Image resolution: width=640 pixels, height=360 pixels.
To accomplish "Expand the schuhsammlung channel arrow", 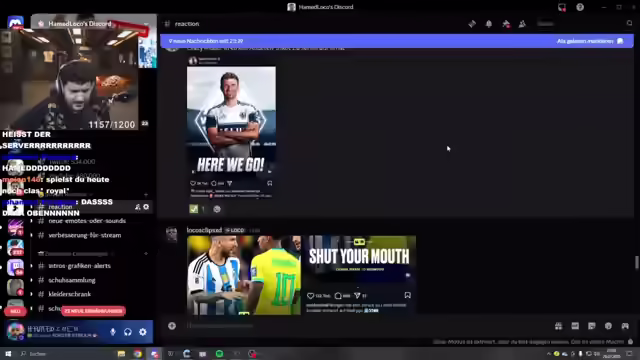I will coord(31,280).
